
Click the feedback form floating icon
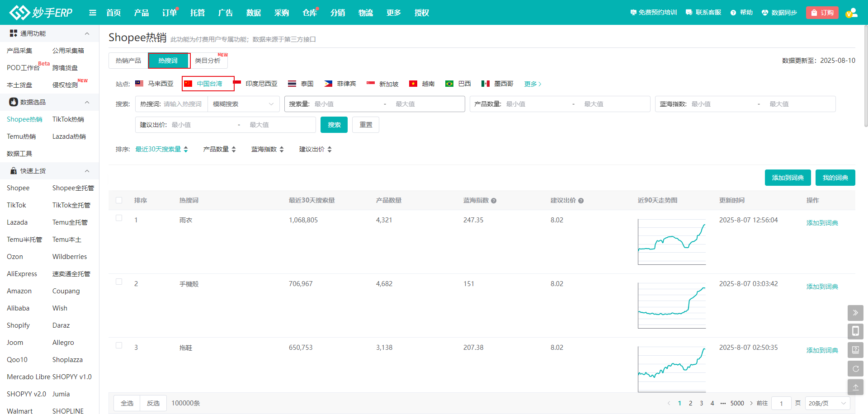(855, 350)
